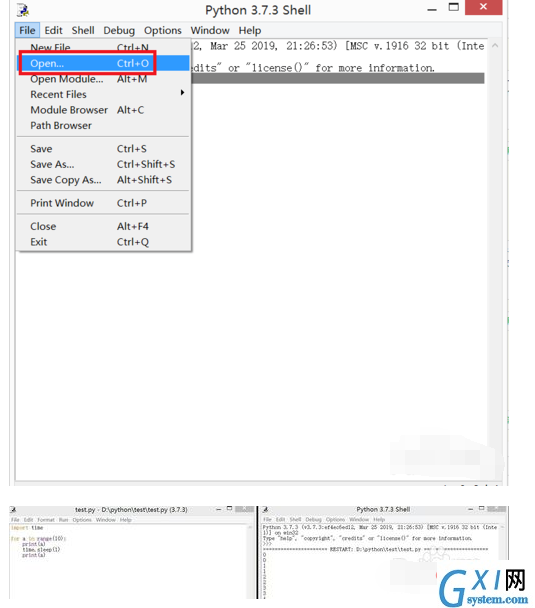Choose Save As... from the File menu
Viewport: 535px width, 608px height.
104,164
